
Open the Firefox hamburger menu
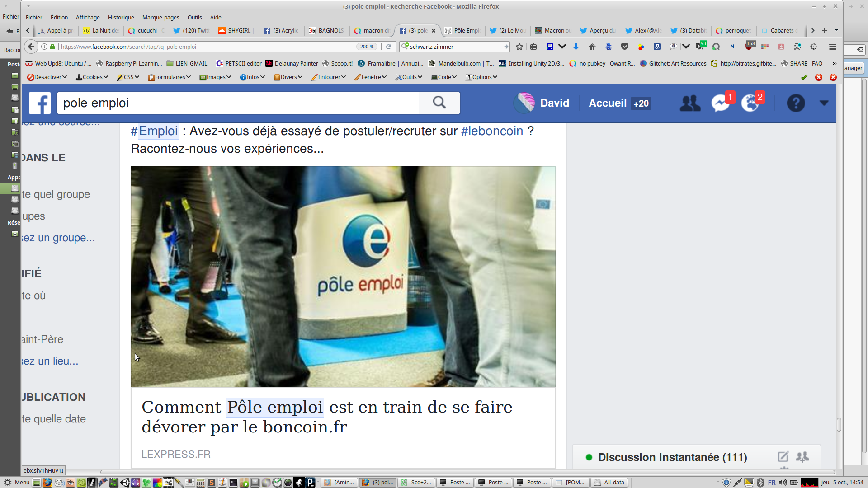coord(832,47)
